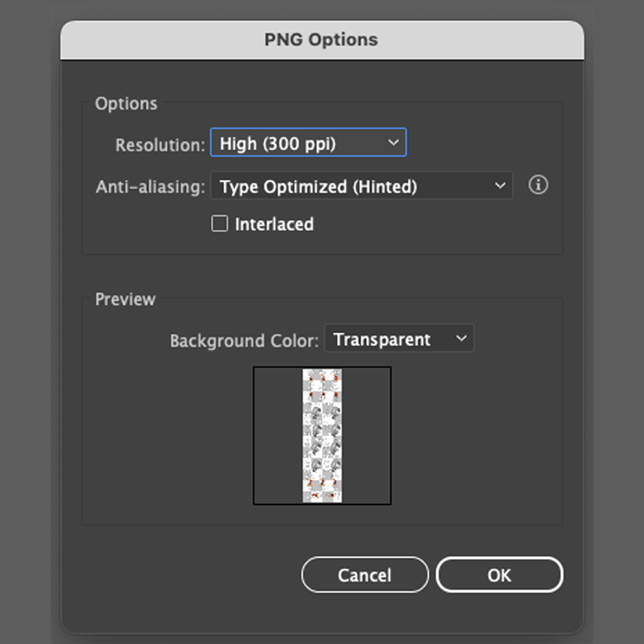Viewport: 644px width, 644px height.
Task: Click the checkerboard artwork preview thumbnail
Action: (x=322, y=435)
